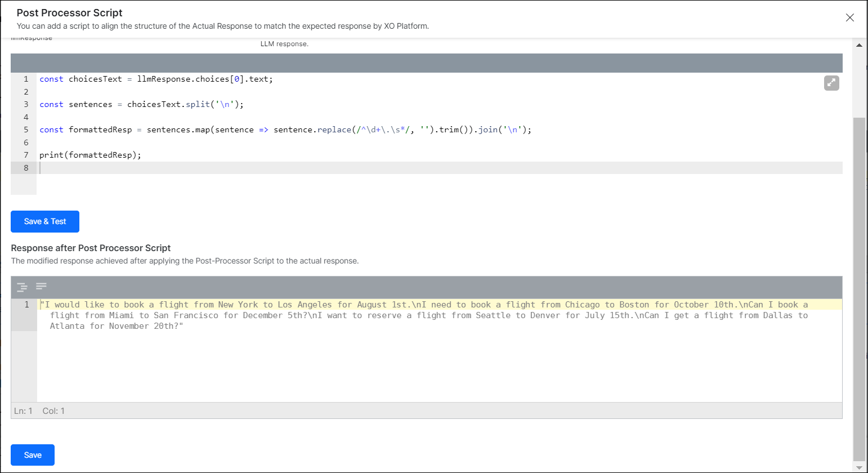Click the print(formattedResp) statement
The width and height of the screenshot is (868, 473).
point(90,155)
